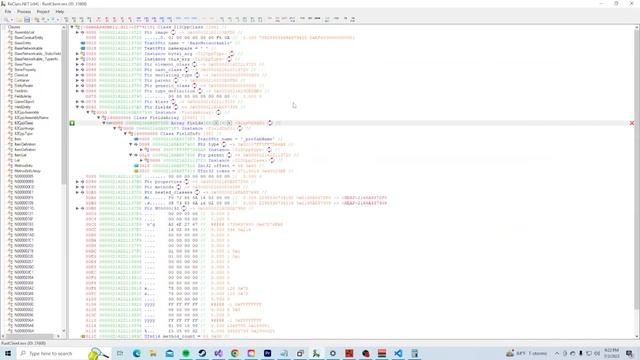The height and width of the screenshot is (360, 640).
Task: Open the File menu
Action: (8, 12)
